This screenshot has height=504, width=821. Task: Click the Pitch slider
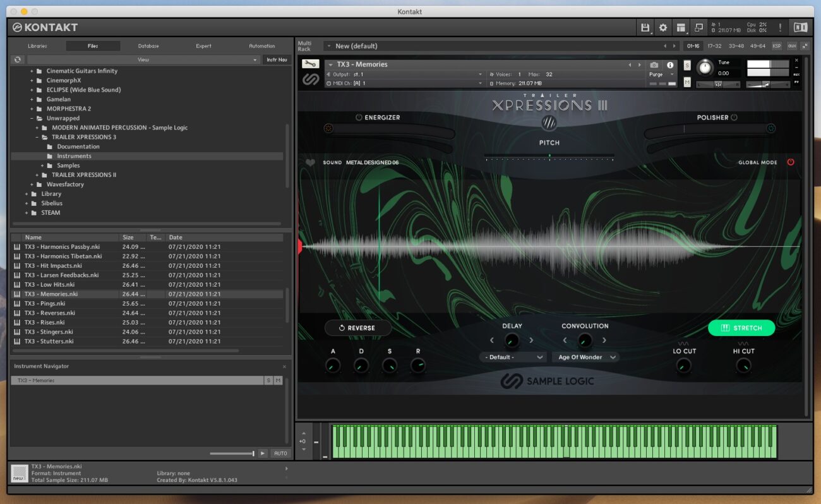(x=549, y=156)
